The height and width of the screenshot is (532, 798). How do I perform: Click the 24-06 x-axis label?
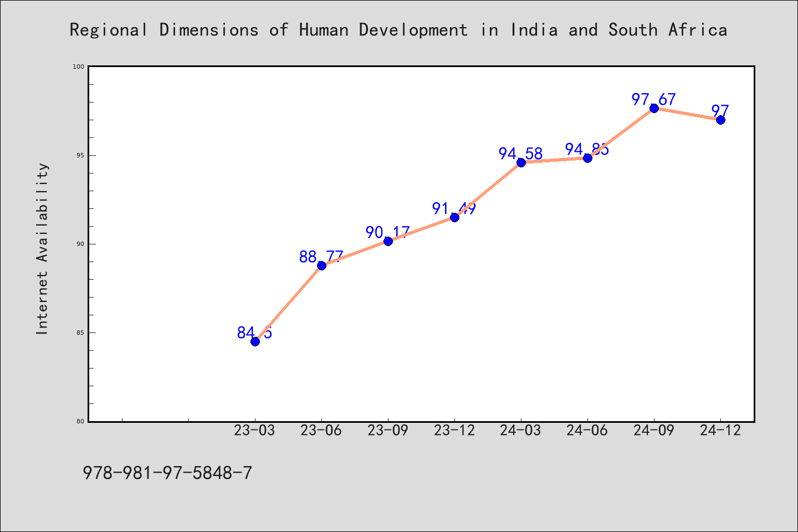[587, 431]
